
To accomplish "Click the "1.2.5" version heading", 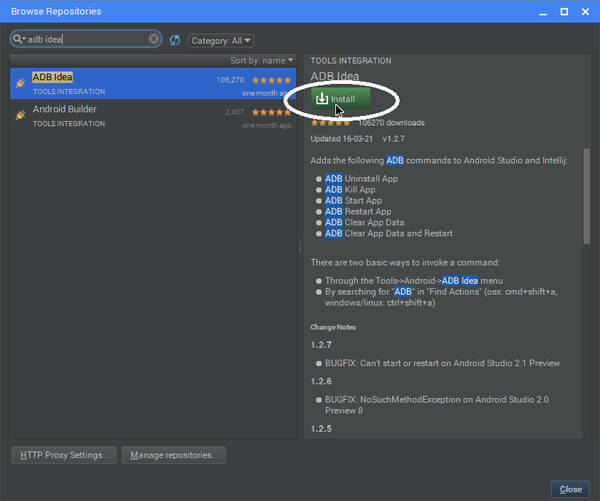I will coord(321,429).
